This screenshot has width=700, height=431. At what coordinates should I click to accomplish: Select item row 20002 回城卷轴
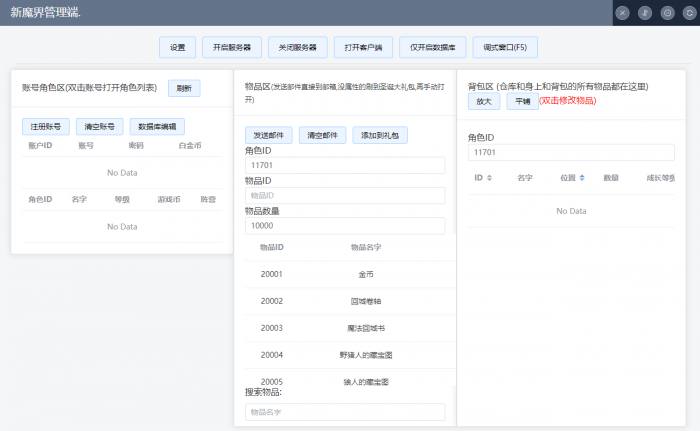click(x=350, y=301)
